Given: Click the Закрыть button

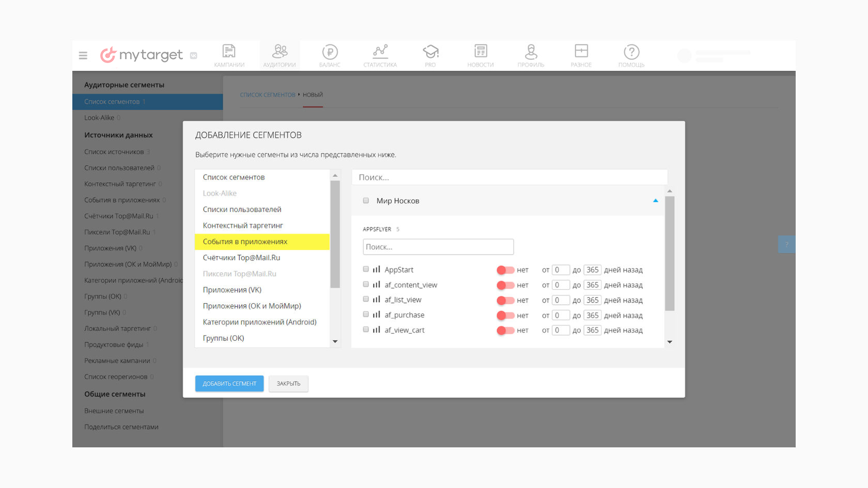Looking at the screenshot, I should click(x=288, y=384).
